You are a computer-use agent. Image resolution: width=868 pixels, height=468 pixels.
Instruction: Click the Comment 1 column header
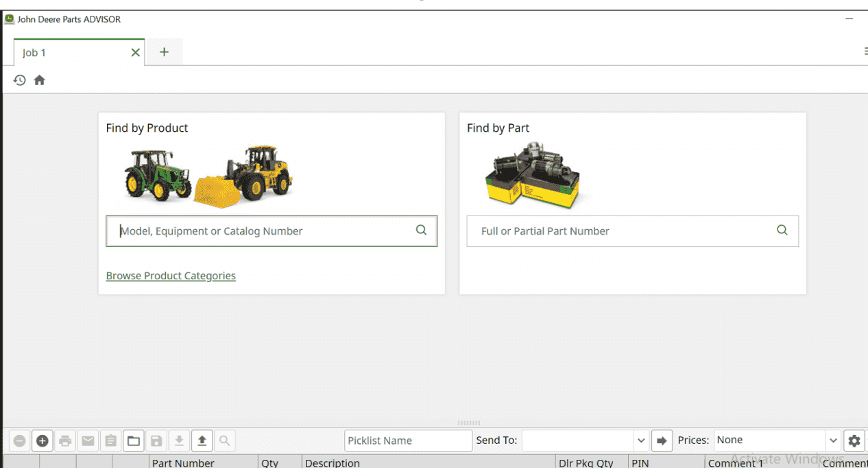click(762, 462)
